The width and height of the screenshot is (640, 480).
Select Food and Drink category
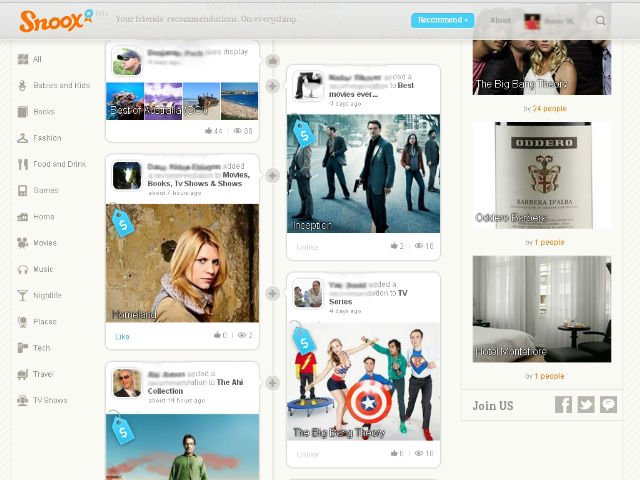click(x=52, y=164)
